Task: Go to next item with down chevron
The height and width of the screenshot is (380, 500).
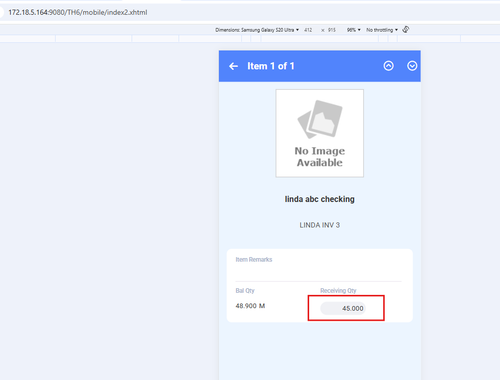Action: point(412,66)
